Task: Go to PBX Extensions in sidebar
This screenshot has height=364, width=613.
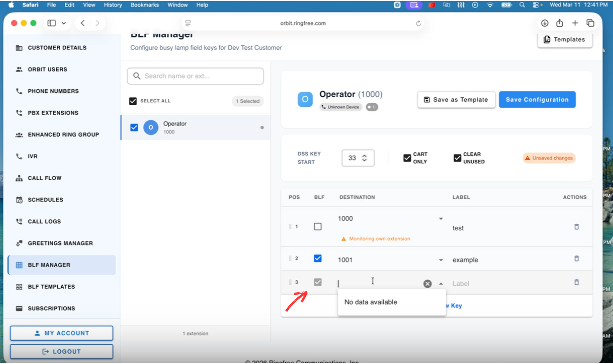Action: (x=53, y=113)
